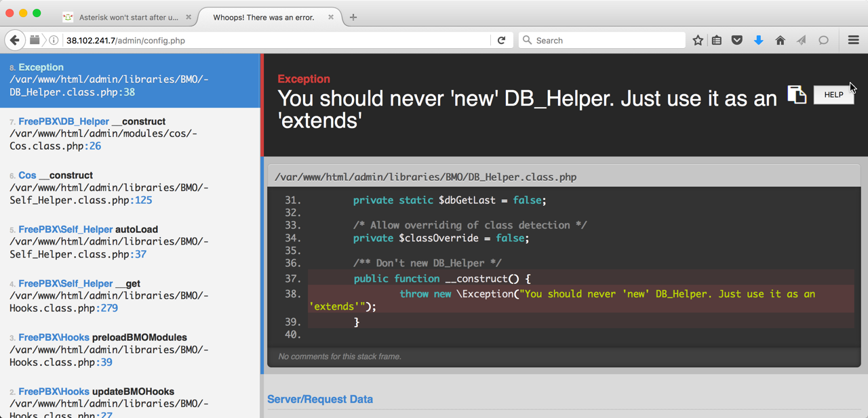868x418 pixels.
Task: Click the DB_Helper.class.php file path header
Action: [426, 177]
